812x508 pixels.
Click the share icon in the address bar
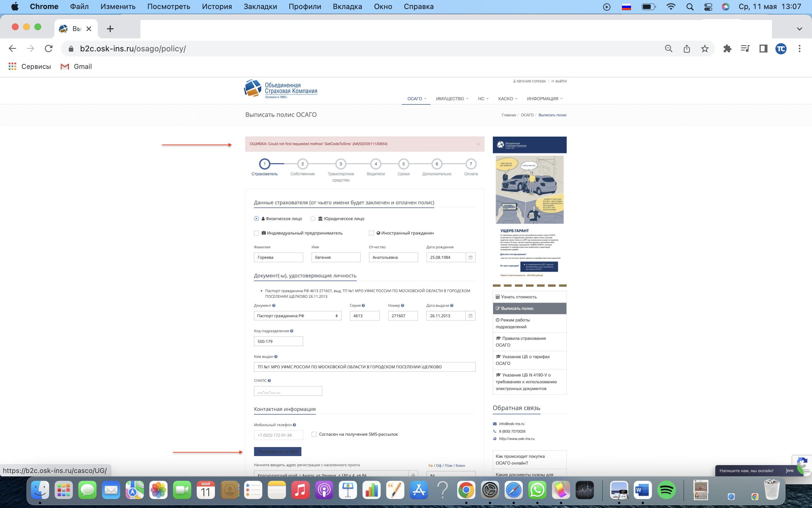point(687,49)
